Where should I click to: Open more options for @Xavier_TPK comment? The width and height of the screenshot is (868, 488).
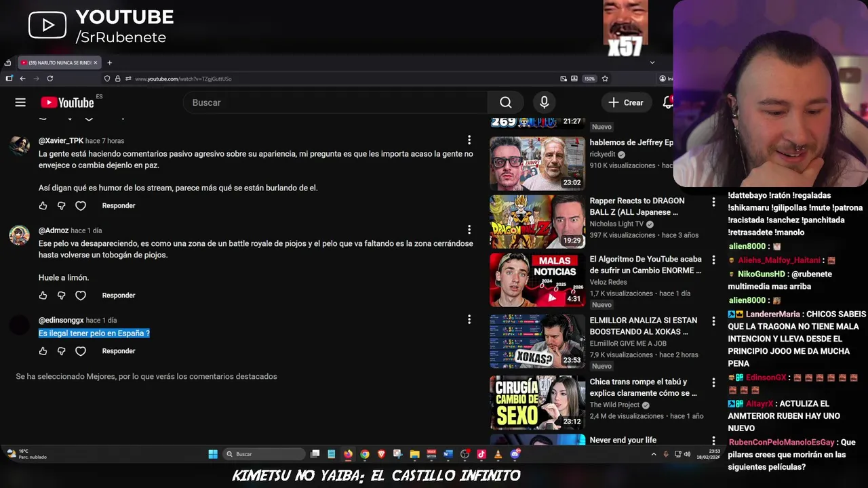(x=469, y=140)
